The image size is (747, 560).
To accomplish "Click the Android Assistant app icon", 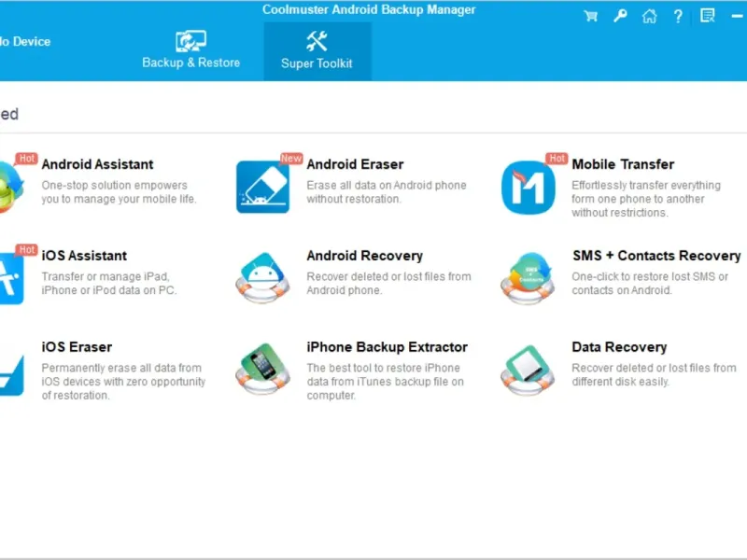I will pyautogui.click(x=11, y=187).
